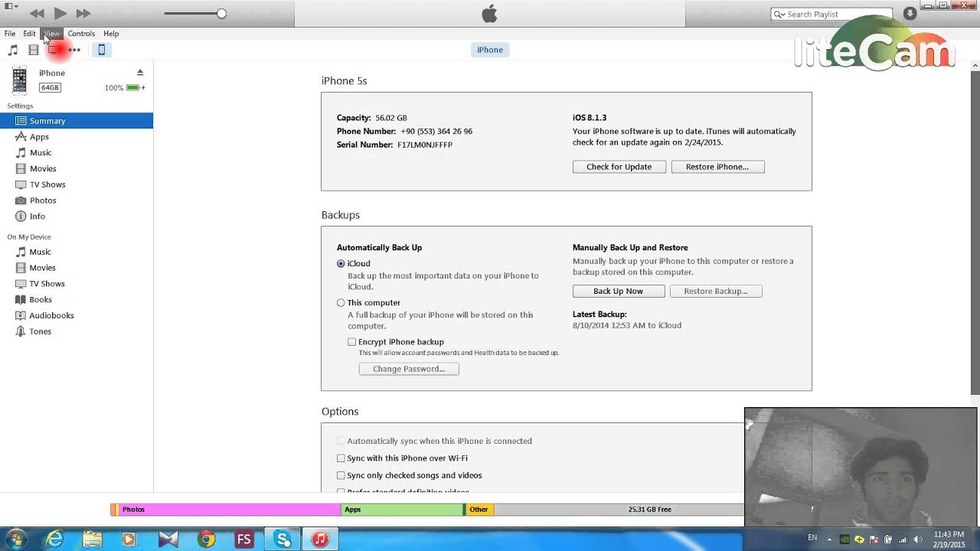Click the iPhone device thumbnail image
Viewport: 980px width, 551px height.
(19, 80)
